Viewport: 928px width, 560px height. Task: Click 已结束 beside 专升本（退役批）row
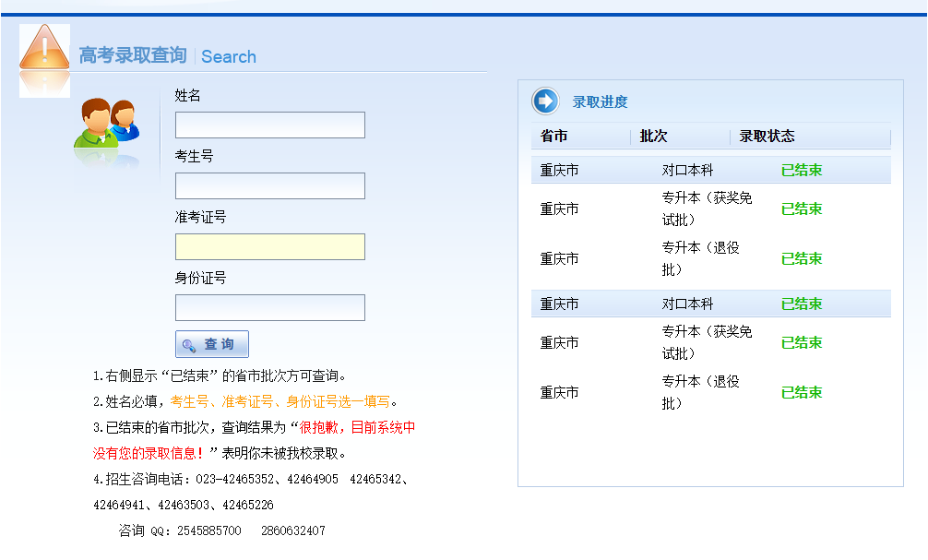799,259
